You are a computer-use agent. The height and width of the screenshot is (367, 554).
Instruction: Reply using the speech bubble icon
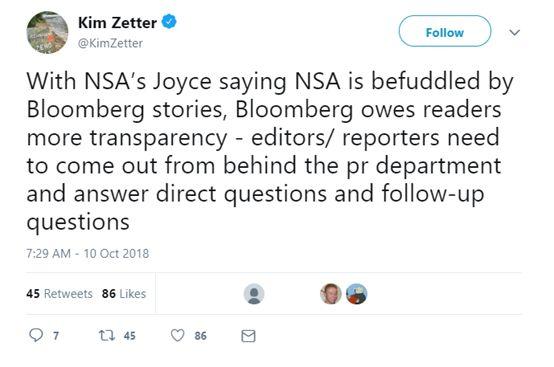point(36,335)
